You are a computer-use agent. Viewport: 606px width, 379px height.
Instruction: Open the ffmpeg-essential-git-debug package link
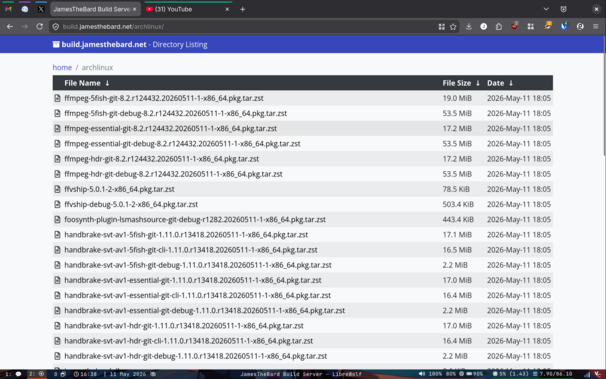point(182,144)
